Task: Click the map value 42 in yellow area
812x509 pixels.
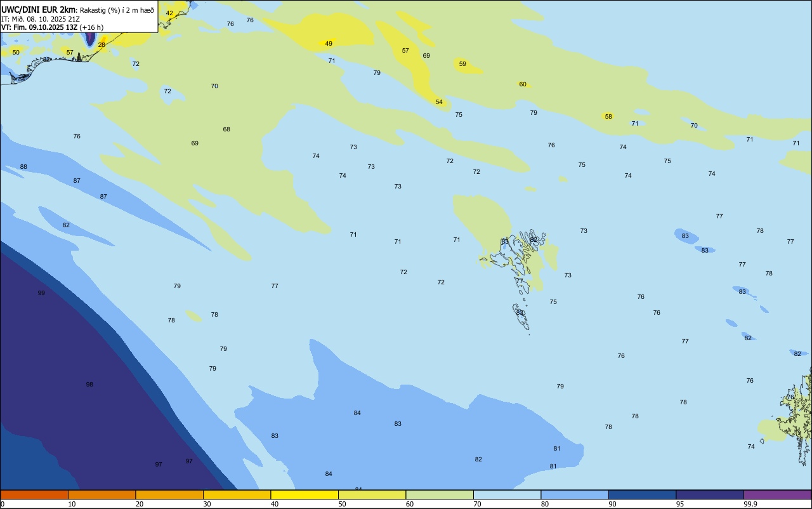Action: pyautogui.click(x=169, y=13)
